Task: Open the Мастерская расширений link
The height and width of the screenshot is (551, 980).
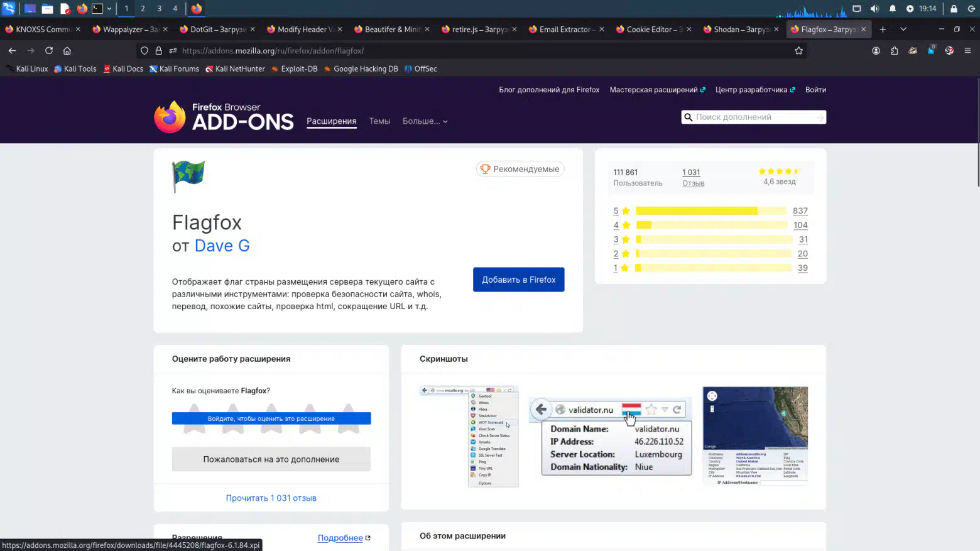Action: tap(657, 90)
